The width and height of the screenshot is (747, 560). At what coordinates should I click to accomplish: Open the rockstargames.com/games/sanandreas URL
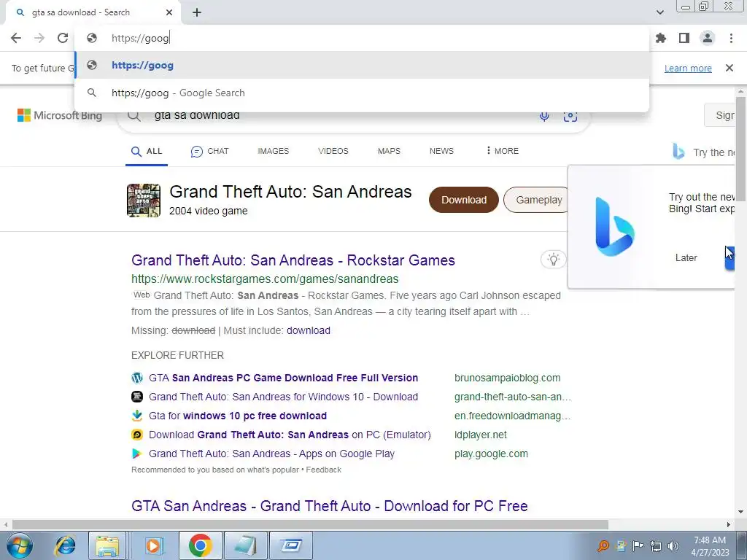pos(265,279)
